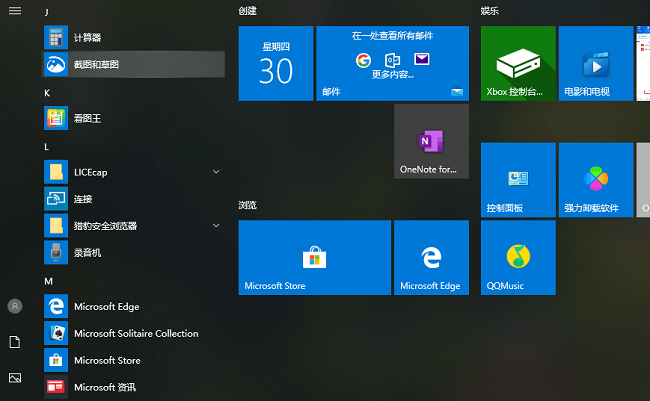Launch 截图和草图 snip and sketch app
Screen dimensions: 650x401
coord(133,64)
